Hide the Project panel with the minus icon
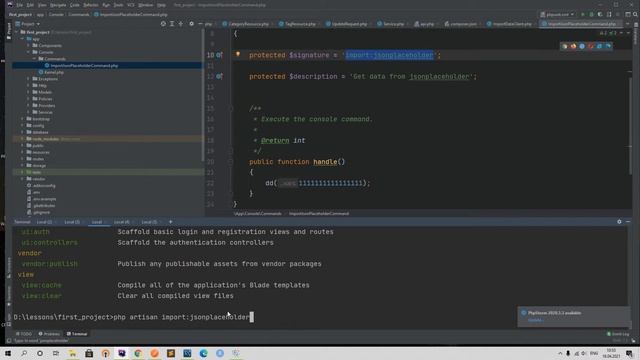 click(200, 24)
